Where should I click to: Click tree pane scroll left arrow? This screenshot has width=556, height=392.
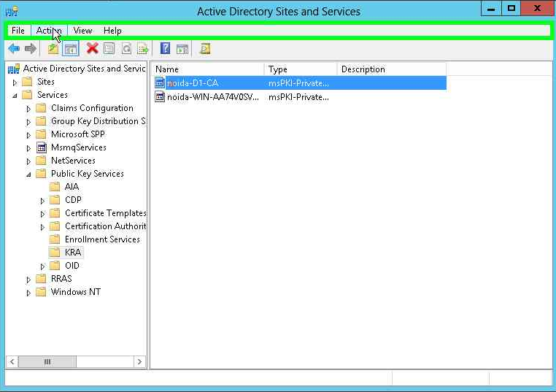(12, 361)
